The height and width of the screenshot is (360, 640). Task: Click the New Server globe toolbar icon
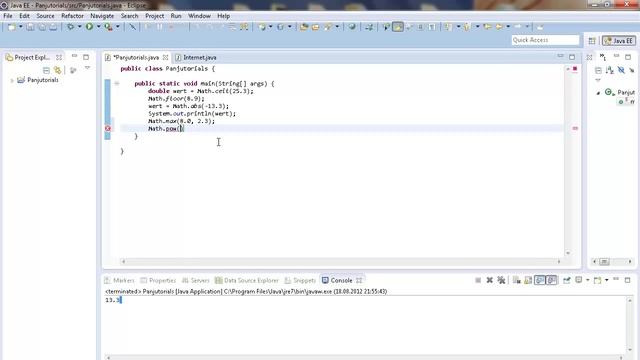262,27
